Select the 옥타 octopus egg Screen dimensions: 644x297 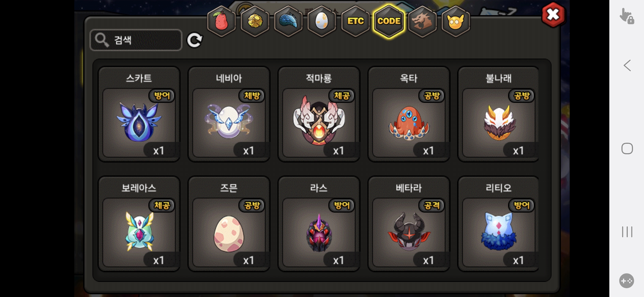click(409, 114)
